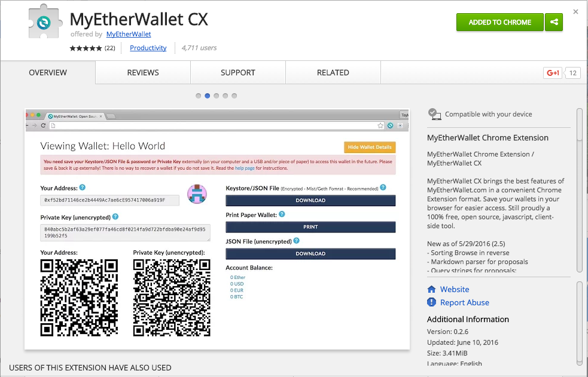Click the 12 count next to G+1
Viewport: 588px width, 377px height.
pyautogui.click(x=573, y=73)
